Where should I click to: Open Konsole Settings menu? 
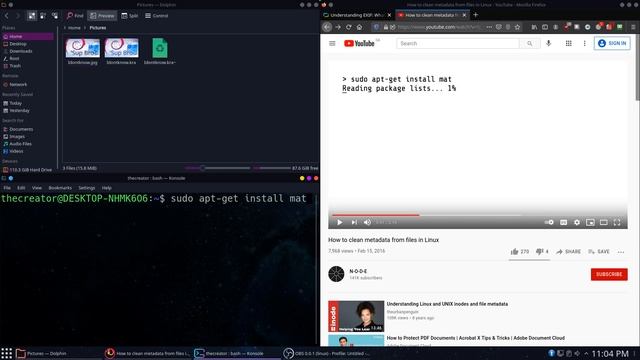(x=87, y=188)
